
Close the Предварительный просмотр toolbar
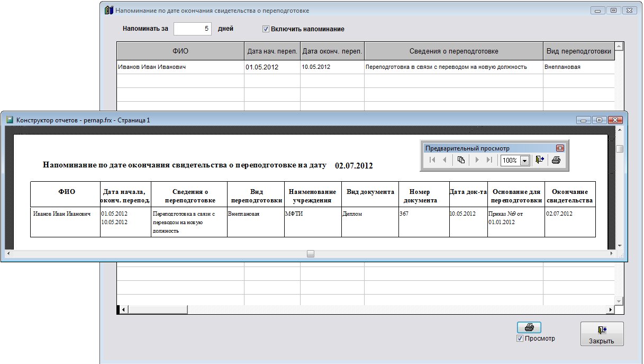tap(560, 148)
